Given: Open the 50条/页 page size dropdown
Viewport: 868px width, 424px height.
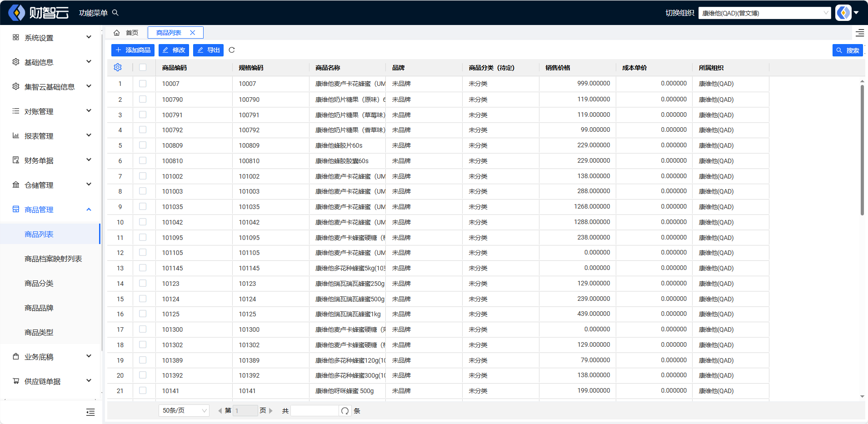Looking at the screenshot, I should coord(184,411).
